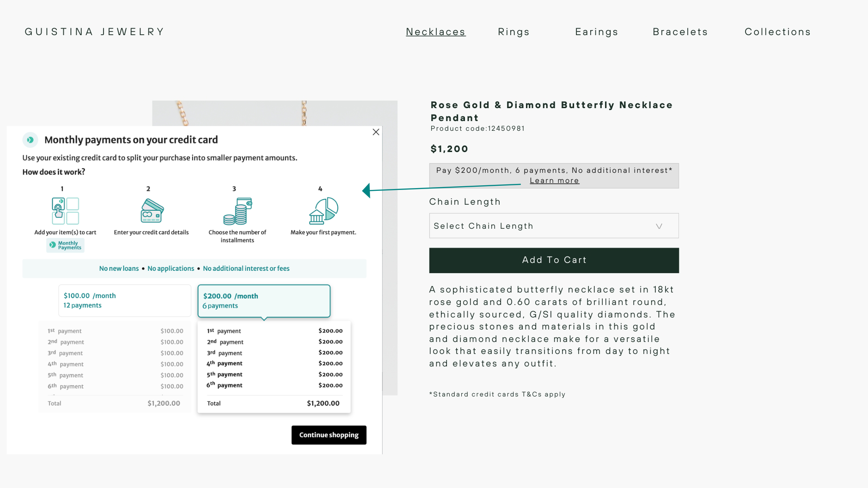The height and width of the screenshot is (488, 868).
Task: Click Product code:12450981 text
Action: [x=477, y=128]
